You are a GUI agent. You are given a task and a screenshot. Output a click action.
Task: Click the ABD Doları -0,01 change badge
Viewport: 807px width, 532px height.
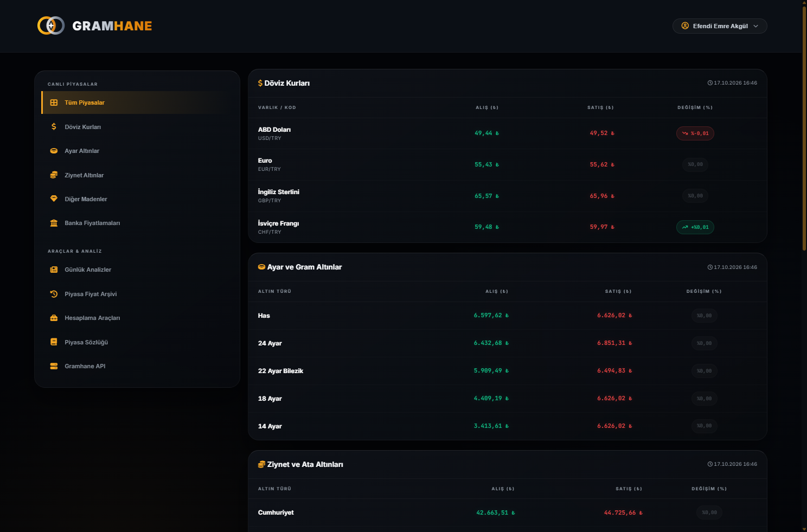[695, 133]
